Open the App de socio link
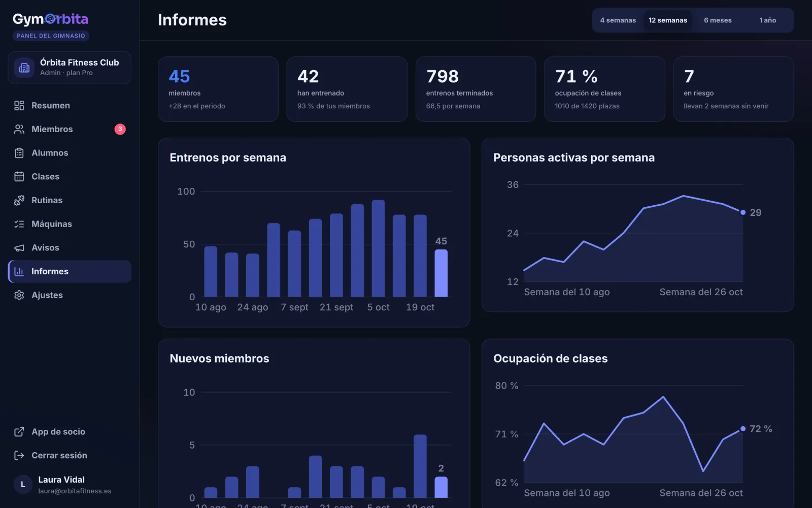812x508 pixels. 70,432
